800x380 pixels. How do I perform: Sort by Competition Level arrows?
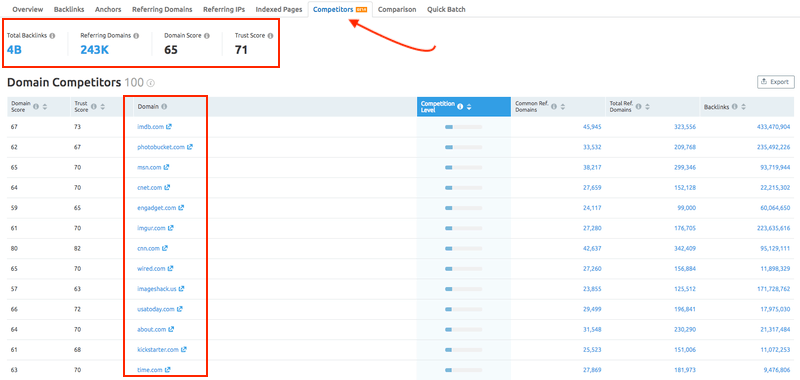coord(469,107)
